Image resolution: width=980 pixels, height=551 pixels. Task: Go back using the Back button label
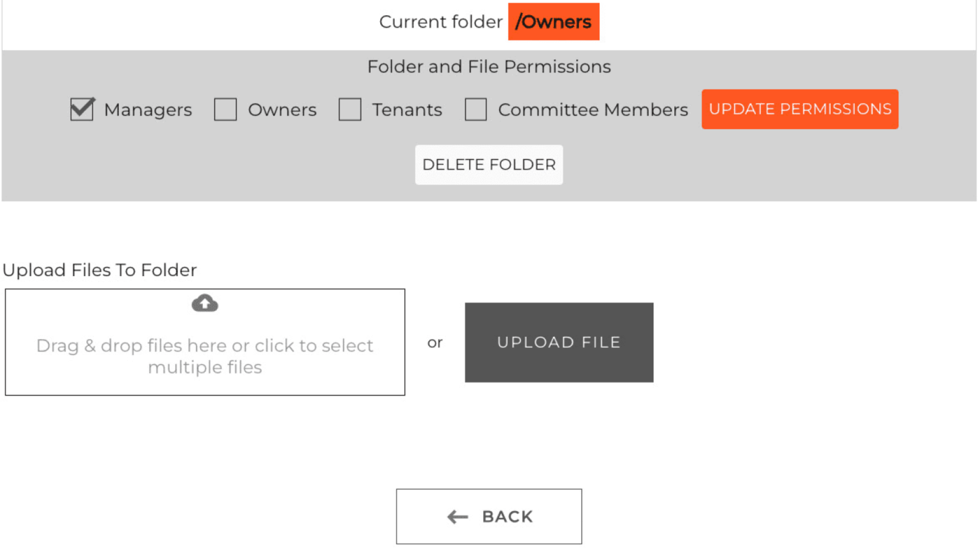(507, 517)
